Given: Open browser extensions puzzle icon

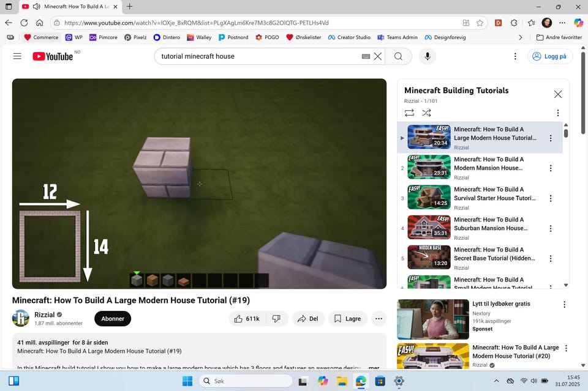Looking at the screenshot, I should click(514, 23).
